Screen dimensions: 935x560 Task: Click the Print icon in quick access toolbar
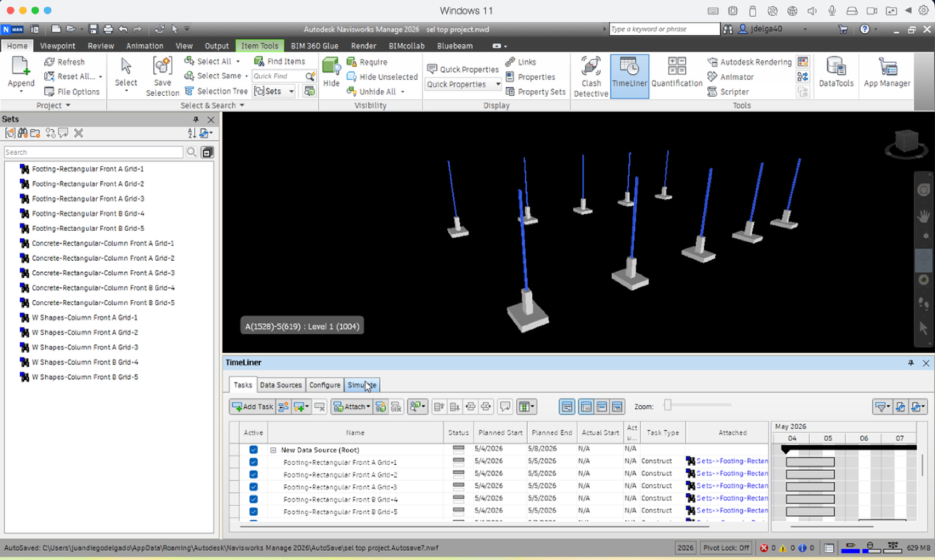[x=108, y=29]
